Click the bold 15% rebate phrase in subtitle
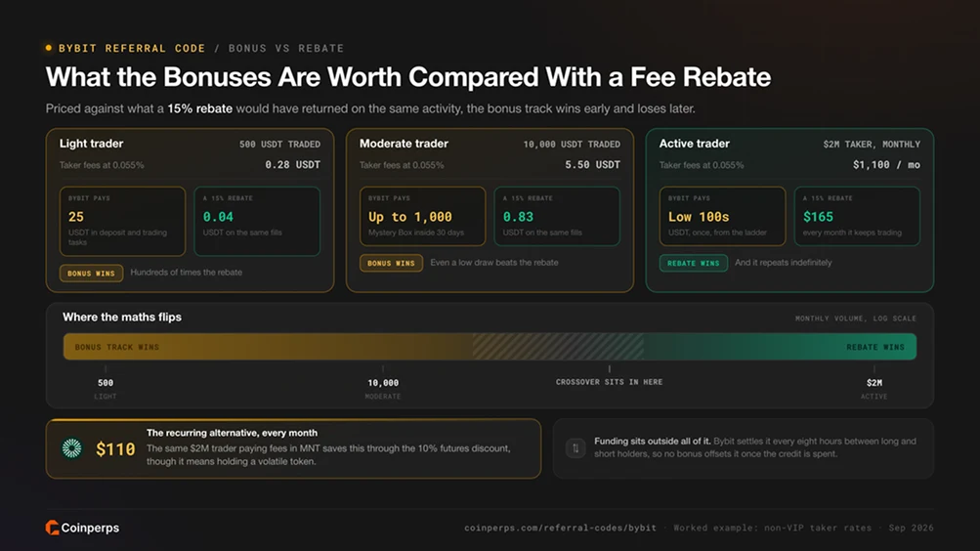 200,108
